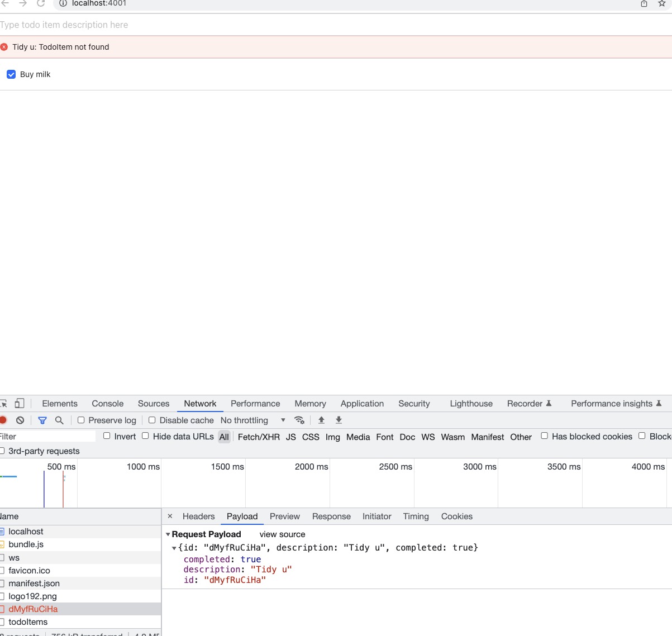Click the red error icon beside Tidy u

[x=4, y=47]
